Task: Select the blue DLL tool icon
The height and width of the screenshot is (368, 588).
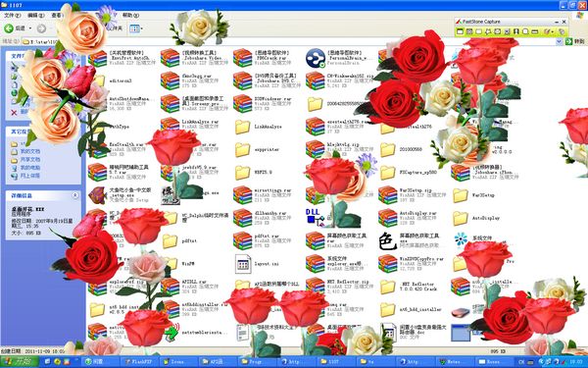Action: pyautogui.click(x=315, y=218)
